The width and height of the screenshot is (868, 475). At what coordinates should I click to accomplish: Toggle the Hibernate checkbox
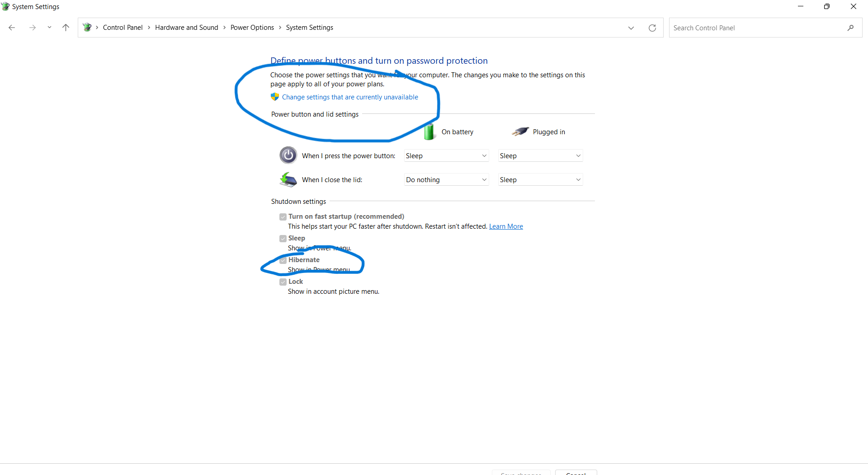(283, 260)
